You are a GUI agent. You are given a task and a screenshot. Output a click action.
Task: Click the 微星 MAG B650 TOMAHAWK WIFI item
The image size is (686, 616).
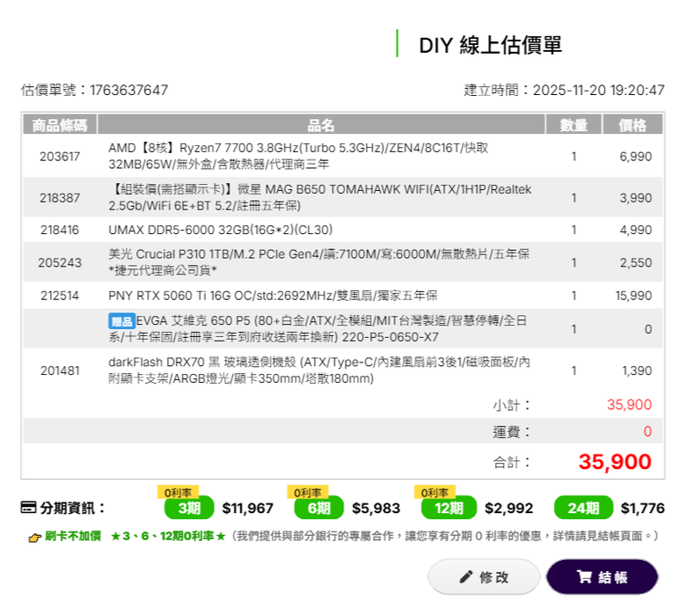(320, 197)
